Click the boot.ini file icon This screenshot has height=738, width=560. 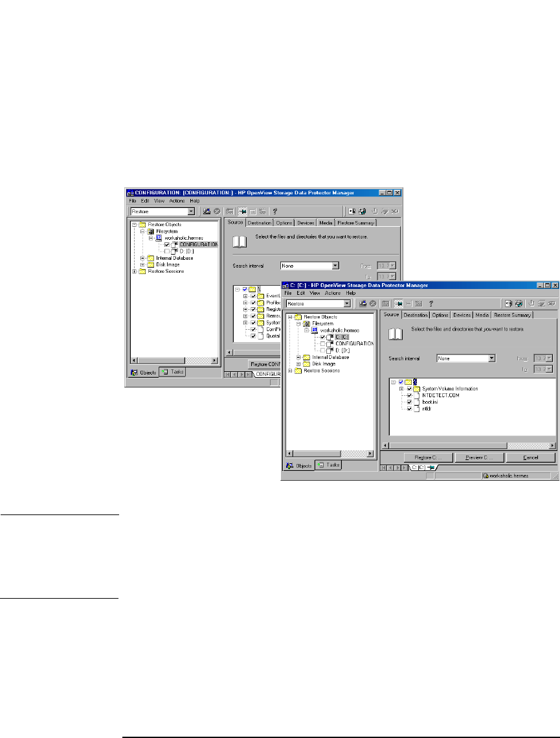[416, 402]
